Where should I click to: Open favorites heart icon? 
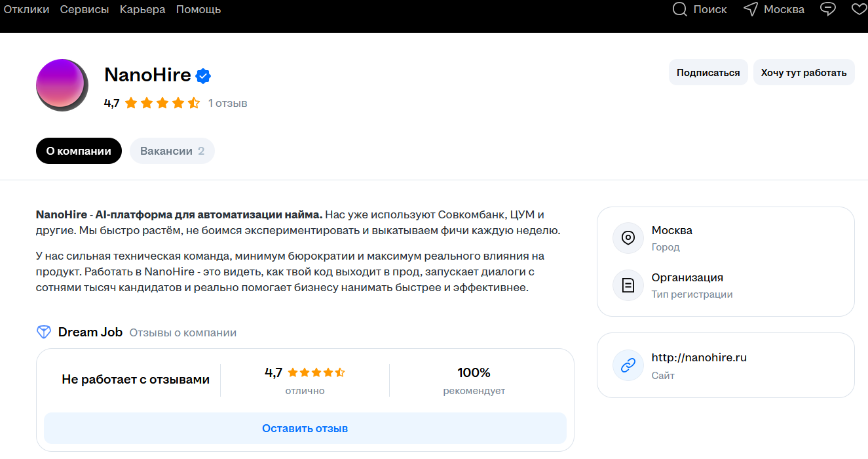coord(859,9)
